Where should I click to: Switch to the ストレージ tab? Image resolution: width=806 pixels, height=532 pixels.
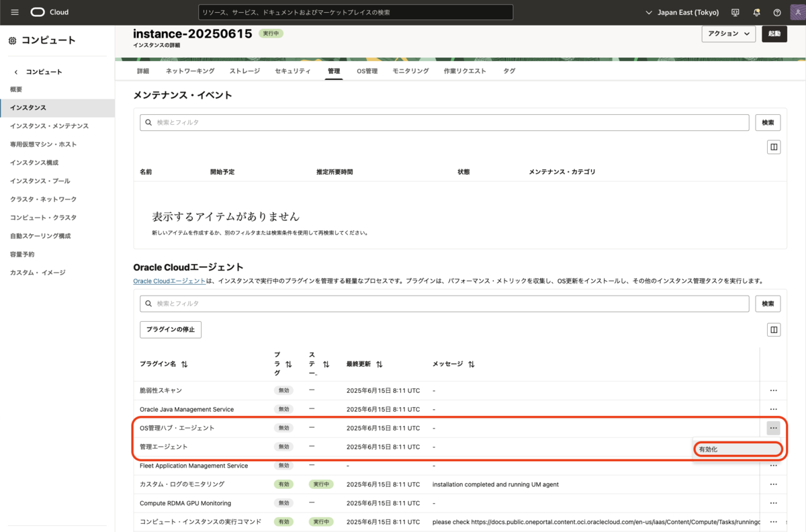244,71
